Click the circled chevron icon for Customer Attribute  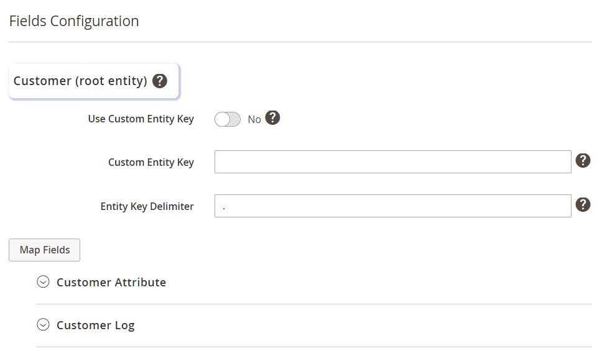[43, 282]
